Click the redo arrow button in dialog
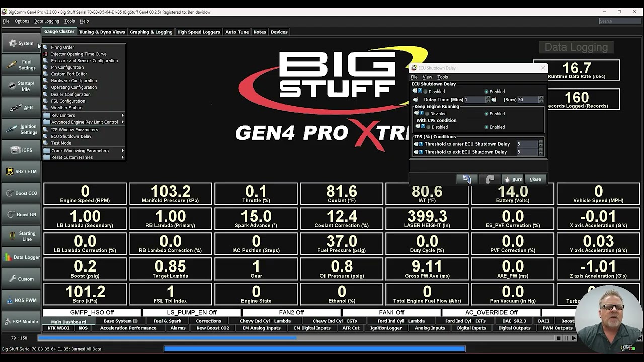The width and height of the screenshot is (644, 362). 490,179
